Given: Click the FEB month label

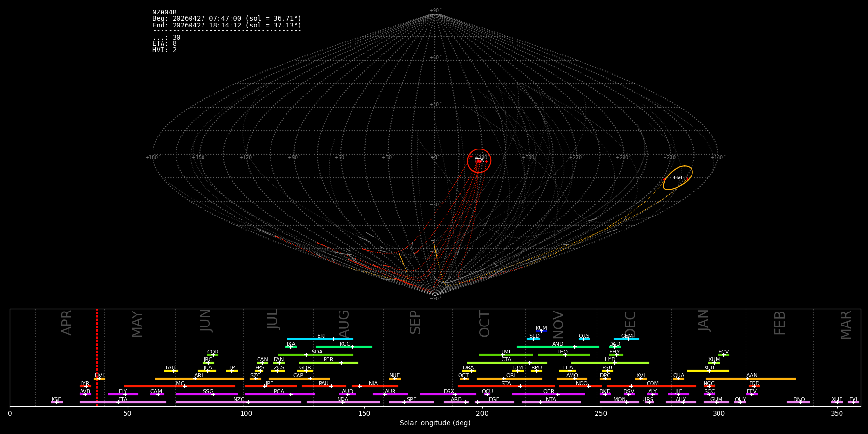Looking at the screenshot, I should (x=780, y=323).
